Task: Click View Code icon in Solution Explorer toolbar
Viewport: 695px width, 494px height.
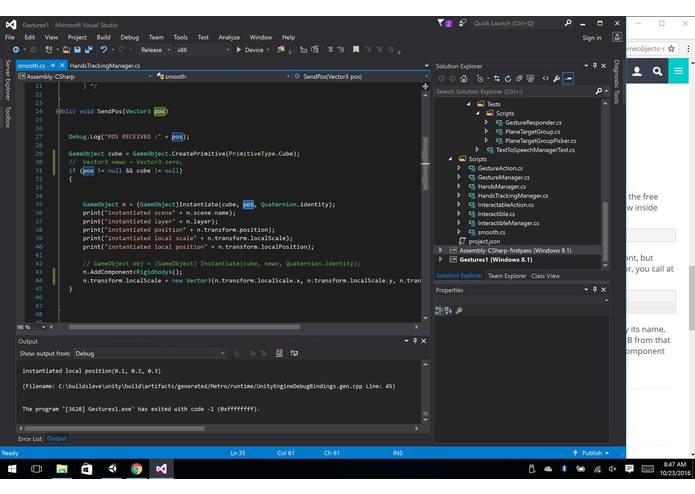Action: (545, 78)
